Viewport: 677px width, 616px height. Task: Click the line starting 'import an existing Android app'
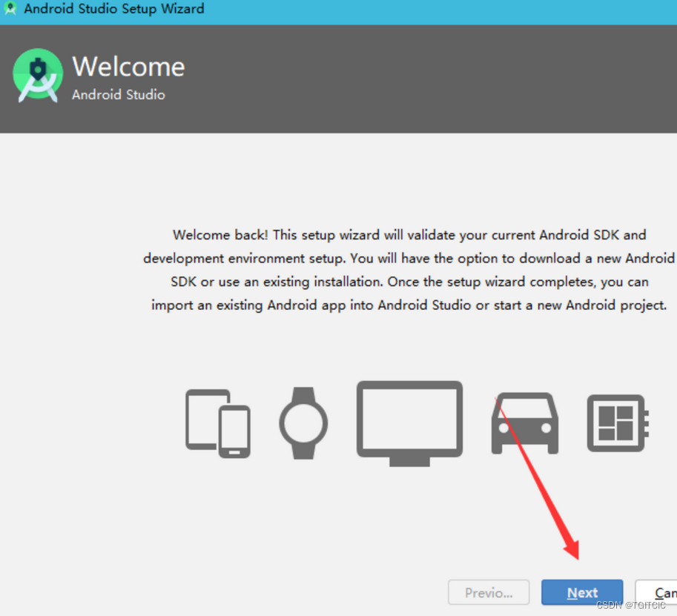tap(409, 305)
